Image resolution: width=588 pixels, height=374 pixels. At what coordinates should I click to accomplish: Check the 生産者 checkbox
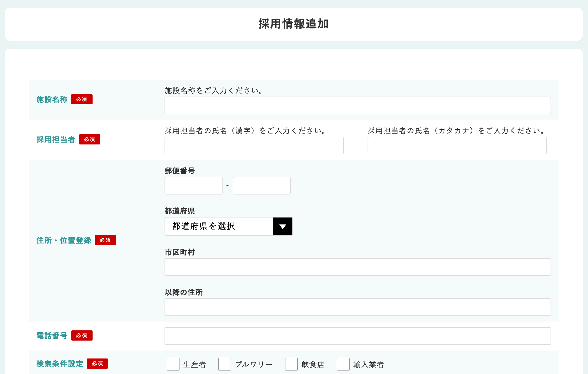(173, 364)
